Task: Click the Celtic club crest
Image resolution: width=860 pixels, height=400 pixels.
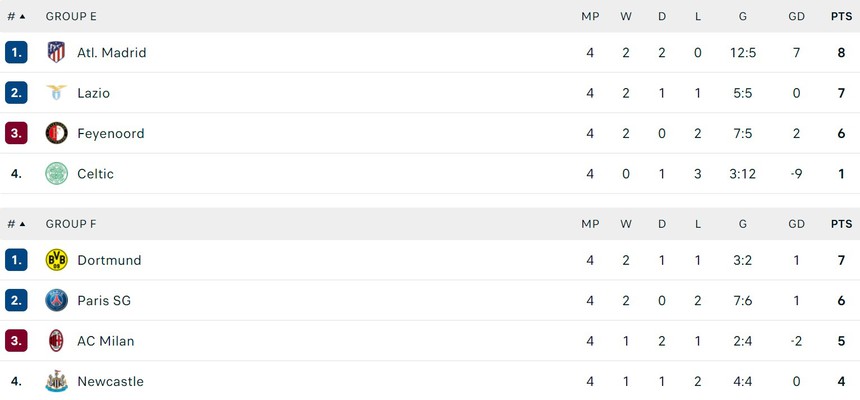Action: 56,174
